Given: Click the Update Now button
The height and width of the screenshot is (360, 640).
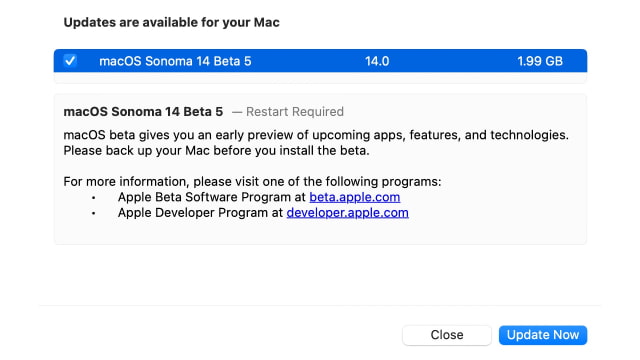Looking at the screenshot, I should pyautogui.click(x=543, y=335).
